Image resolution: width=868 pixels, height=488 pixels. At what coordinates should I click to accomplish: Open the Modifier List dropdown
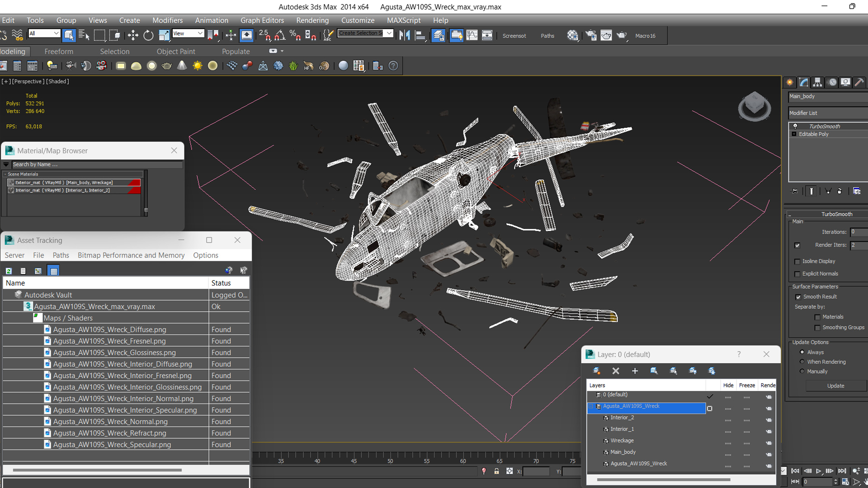pos(828,113)
